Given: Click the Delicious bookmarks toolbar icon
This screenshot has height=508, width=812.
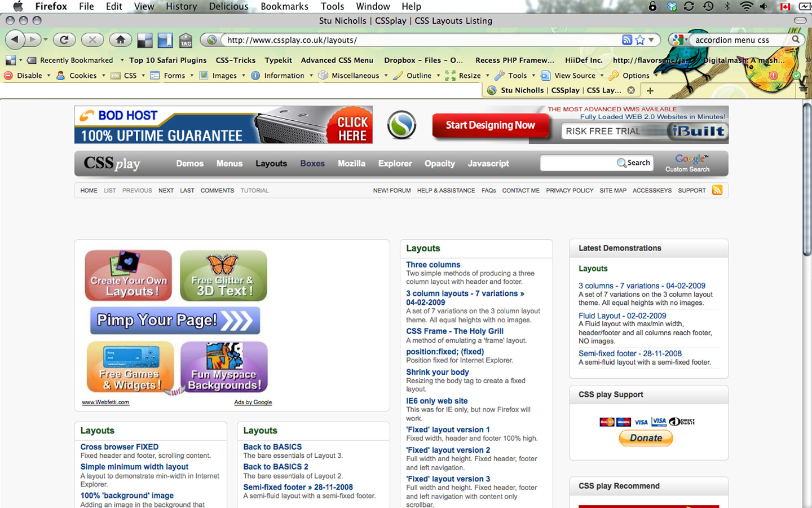Looking at the screenshot, I should tap(145, 40).
